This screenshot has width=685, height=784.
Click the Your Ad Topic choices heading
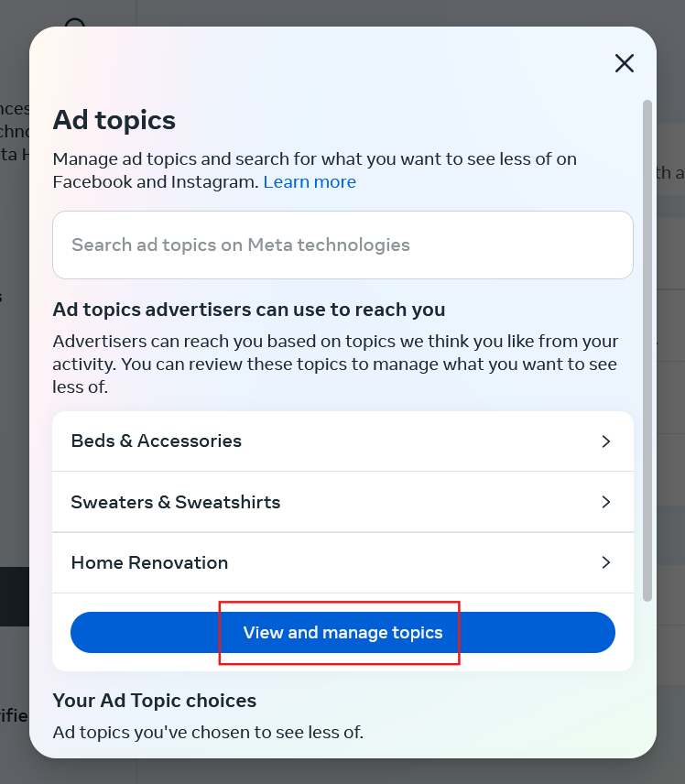[155, 701]
